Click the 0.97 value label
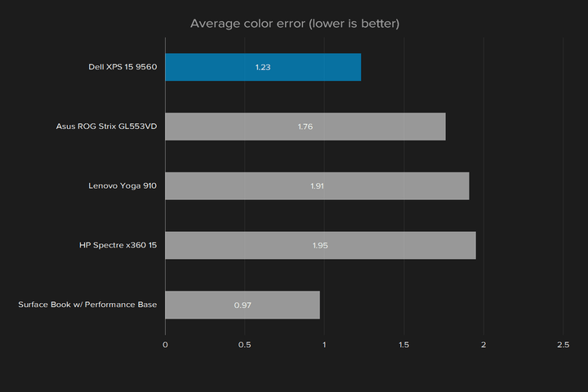The width and height of the screenshot is (588, 392). pos(243,305)
